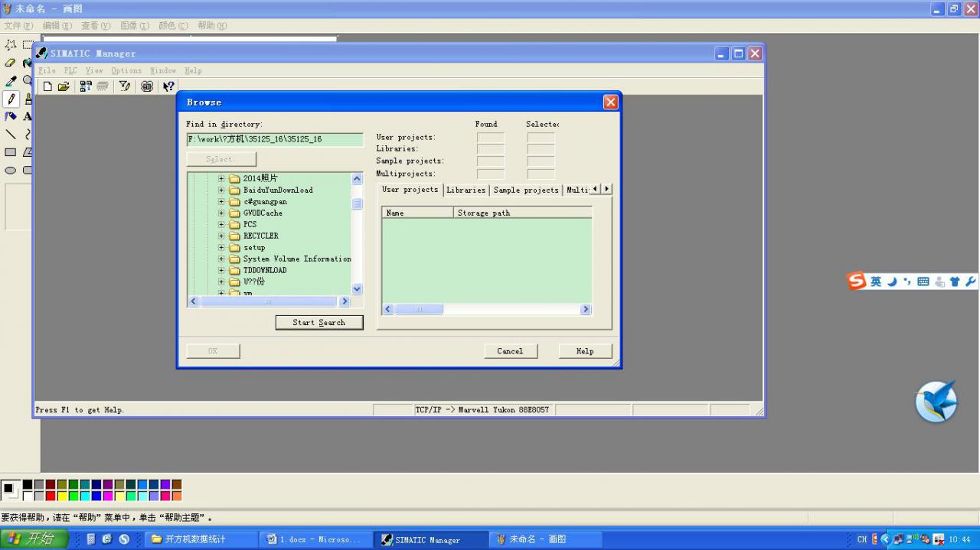
Task: Expand the BaiduYunDownload folder node
Action: (x=221, y=190)
